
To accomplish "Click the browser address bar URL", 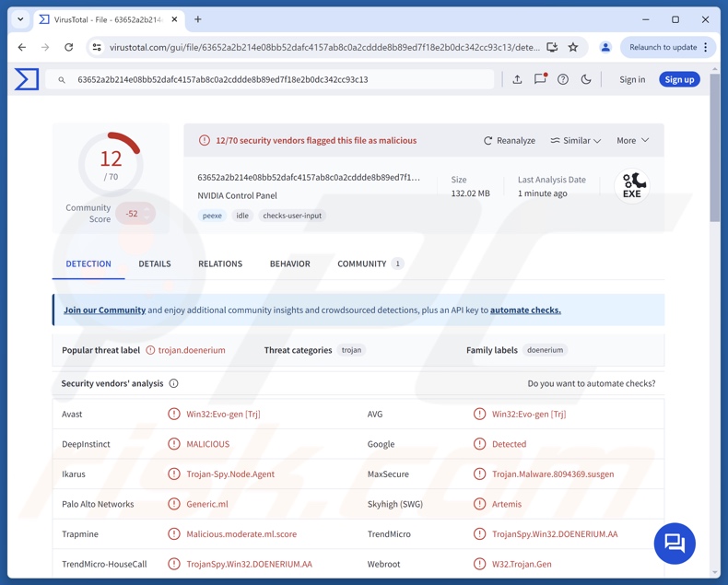I will tap(324, 47).
